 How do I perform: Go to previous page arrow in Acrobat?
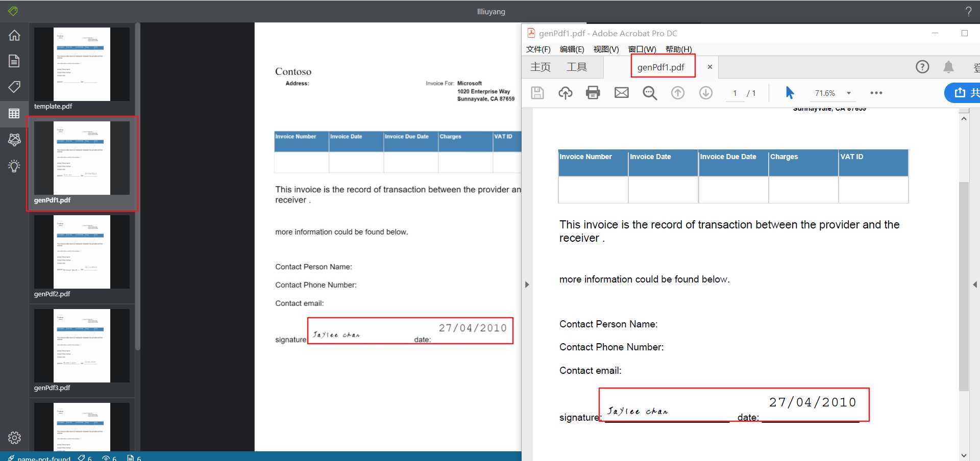677,93
